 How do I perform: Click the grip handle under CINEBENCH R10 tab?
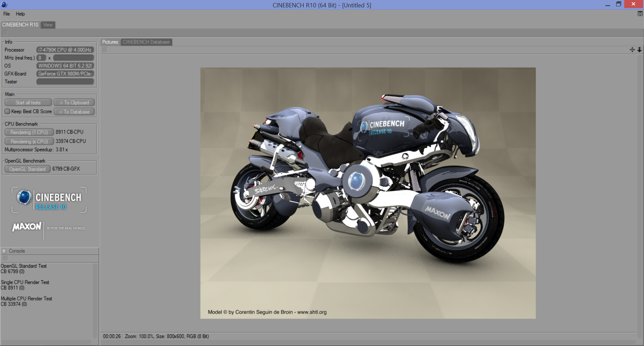click(x=5, y=32)
